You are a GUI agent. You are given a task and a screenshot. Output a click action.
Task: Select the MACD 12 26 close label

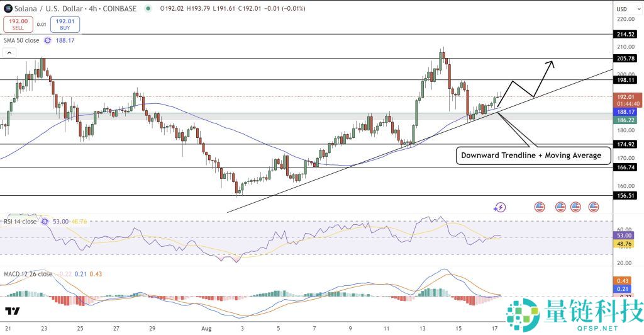point(28,274)
